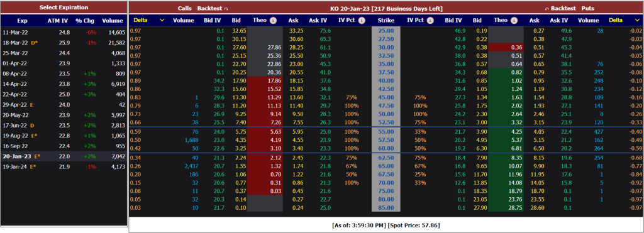Click the 57.50 strike cell
Screen dimensions: 644x233
click(x=386, y=140)
